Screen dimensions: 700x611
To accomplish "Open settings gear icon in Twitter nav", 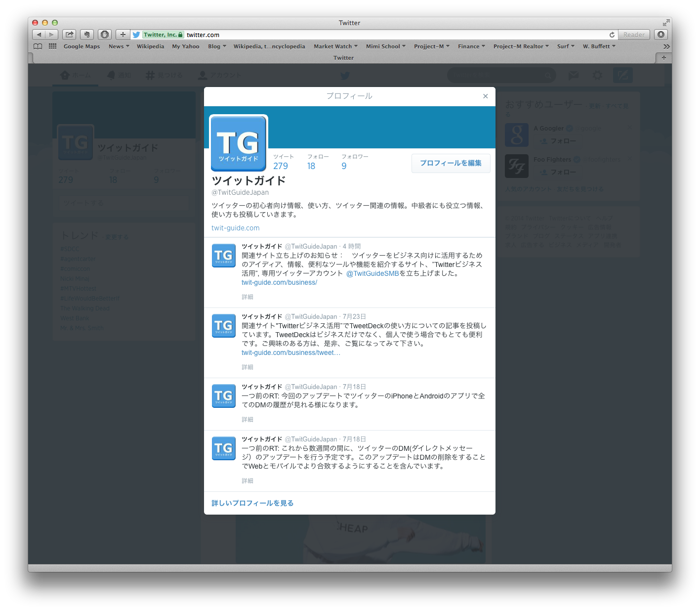I will click(598, 76).
